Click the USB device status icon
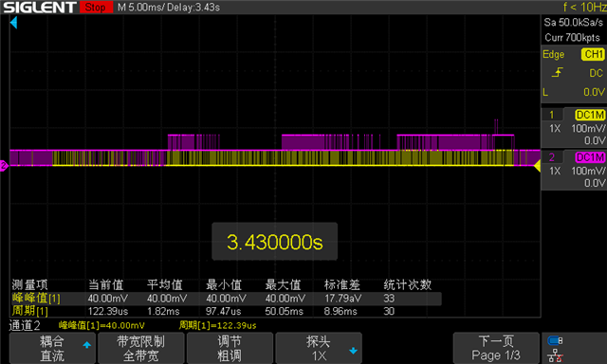This screenshot has height=364, width=607. pos(555,341)
